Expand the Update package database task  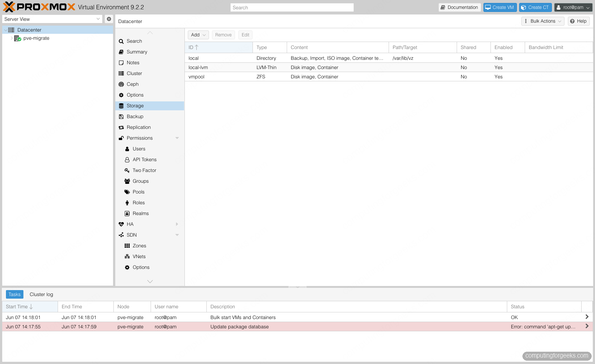(x=587, y=326)
